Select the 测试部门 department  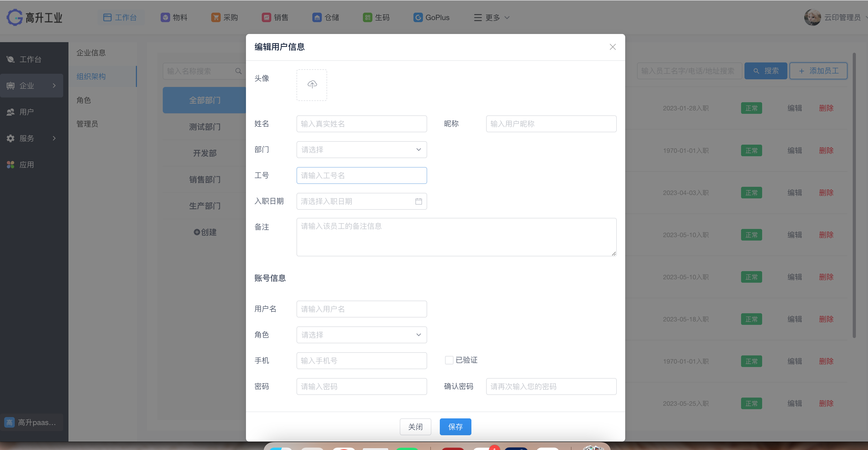coord(205,127)
